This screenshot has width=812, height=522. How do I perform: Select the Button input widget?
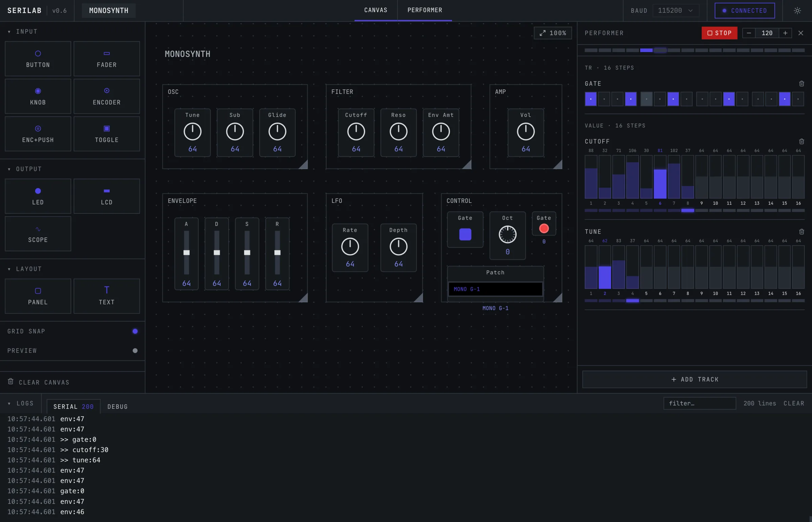tap(38, 58)
